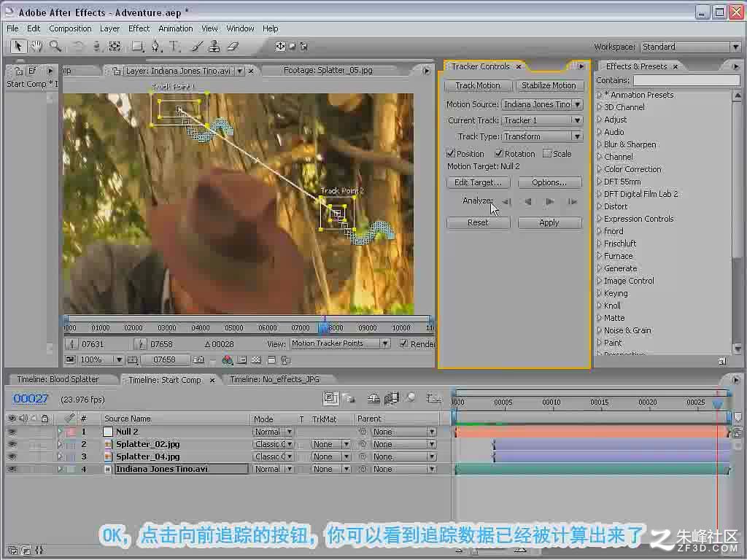Click the Region of Interest icon
The image size is (747, 560).
pyautogui.click(x=242, y=360)
